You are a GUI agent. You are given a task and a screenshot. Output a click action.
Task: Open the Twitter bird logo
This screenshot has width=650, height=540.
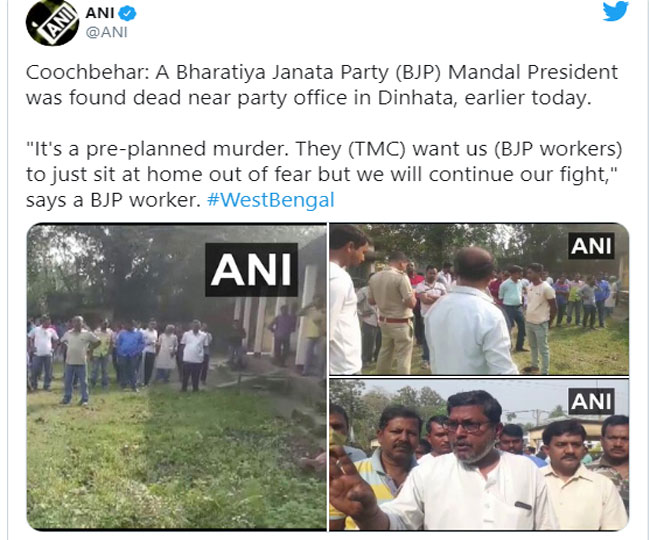click(x=615, y=10)
